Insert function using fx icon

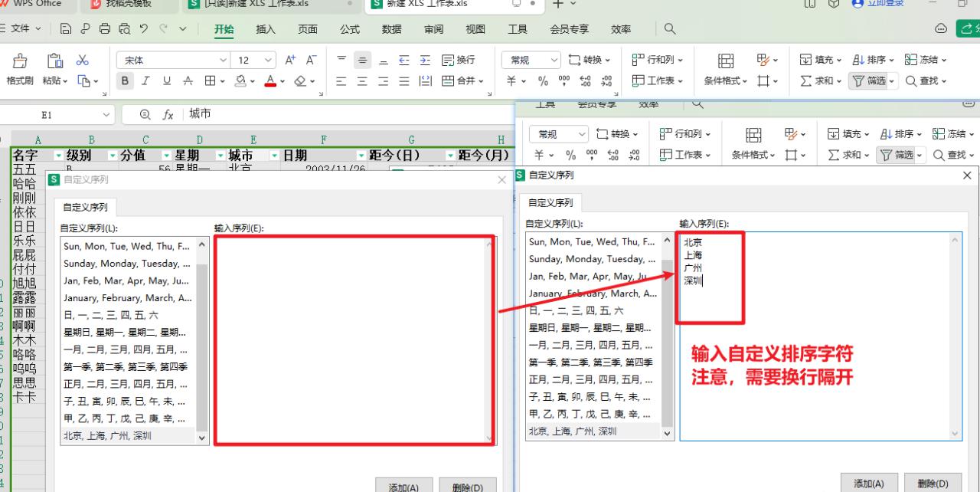(x=168, y=114)
